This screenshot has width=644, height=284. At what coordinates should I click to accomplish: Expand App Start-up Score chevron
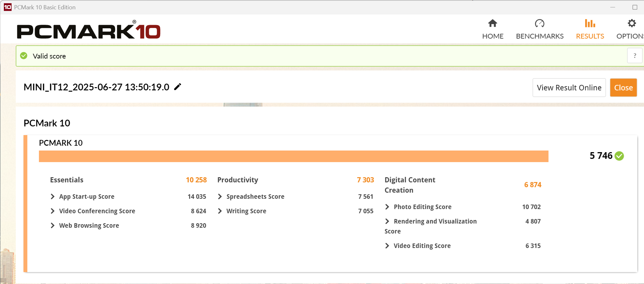click(53, 197)
